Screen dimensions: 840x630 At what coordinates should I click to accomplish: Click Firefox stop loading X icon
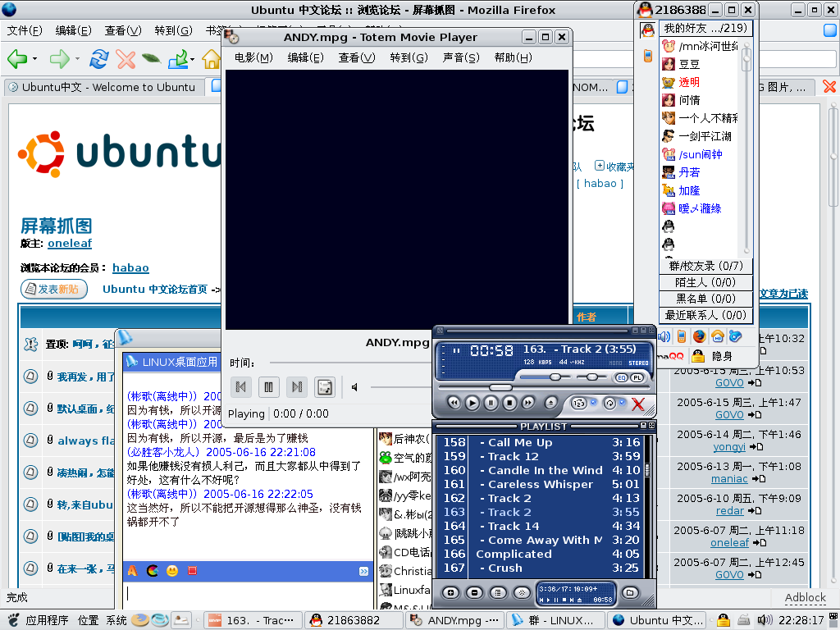click(126, 58)
